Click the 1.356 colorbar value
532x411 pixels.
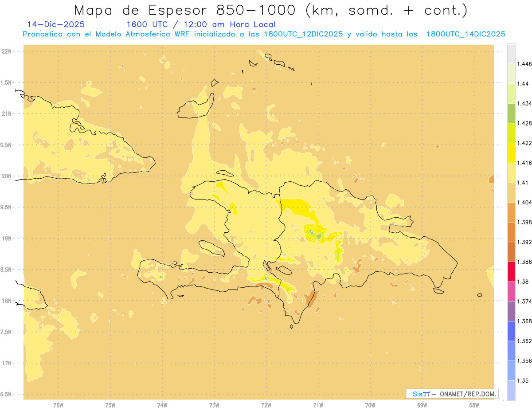[x=525, y=361]
